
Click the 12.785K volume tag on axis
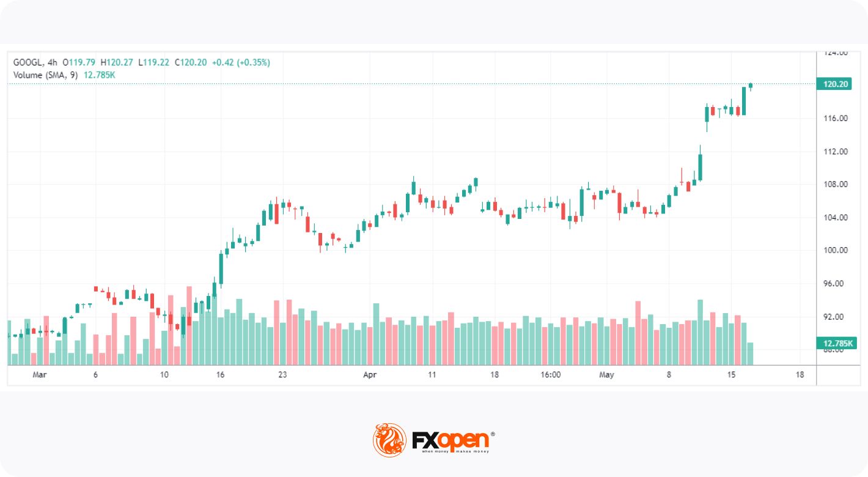835,342
